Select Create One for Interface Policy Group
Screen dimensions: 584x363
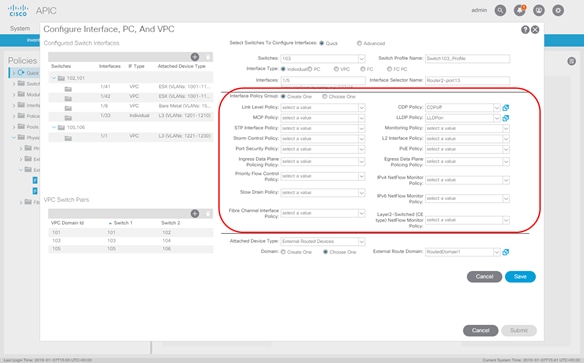coord(283,96)
